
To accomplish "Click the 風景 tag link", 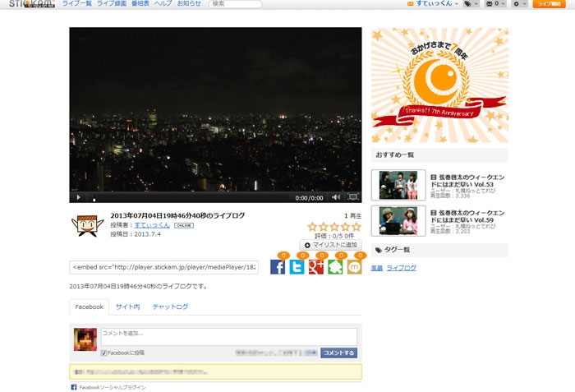I will [x=377, y=268].
